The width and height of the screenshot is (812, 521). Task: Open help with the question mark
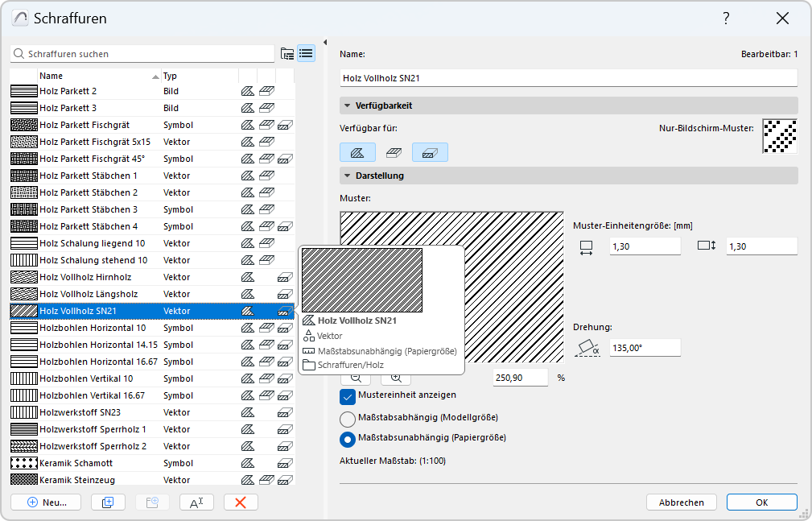point(726,19)
